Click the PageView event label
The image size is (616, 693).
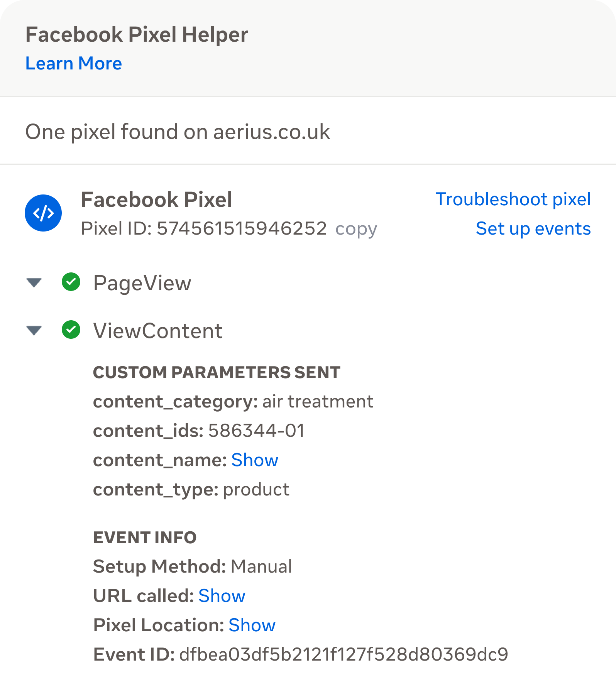tap(142, 283)
